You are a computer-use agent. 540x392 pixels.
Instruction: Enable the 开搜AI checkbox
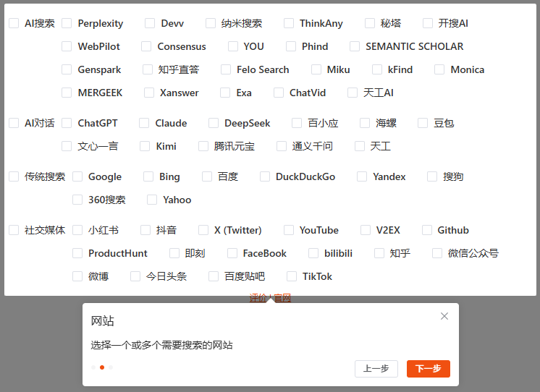[x=428, y=23]
